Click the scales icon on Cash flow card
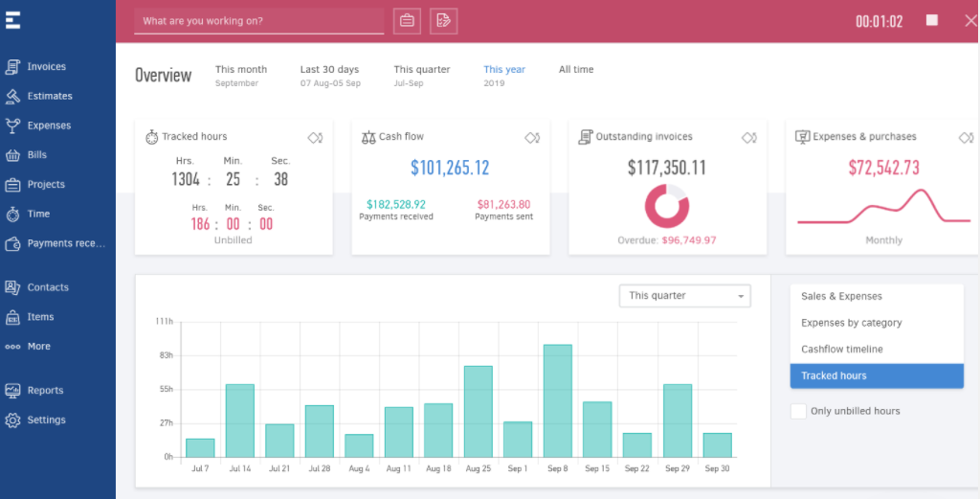The height and width of the screenshot is (499, 980). 368,137
